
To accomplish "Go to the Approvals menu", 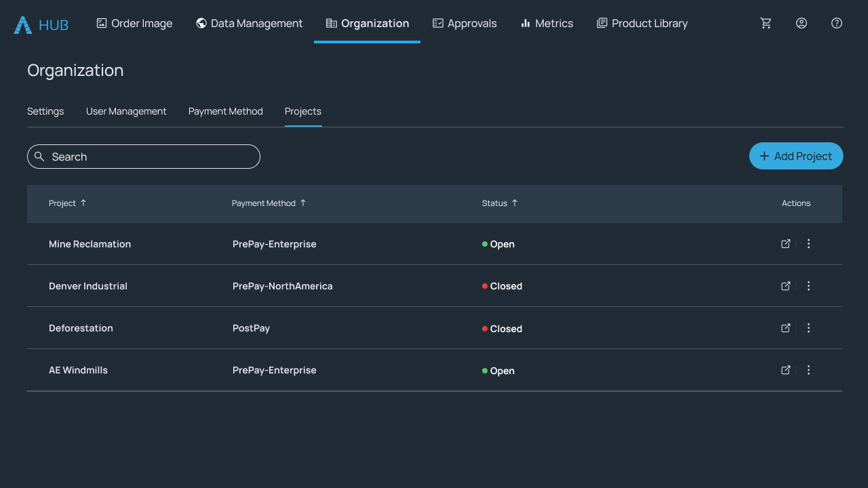I will (465, 23).
